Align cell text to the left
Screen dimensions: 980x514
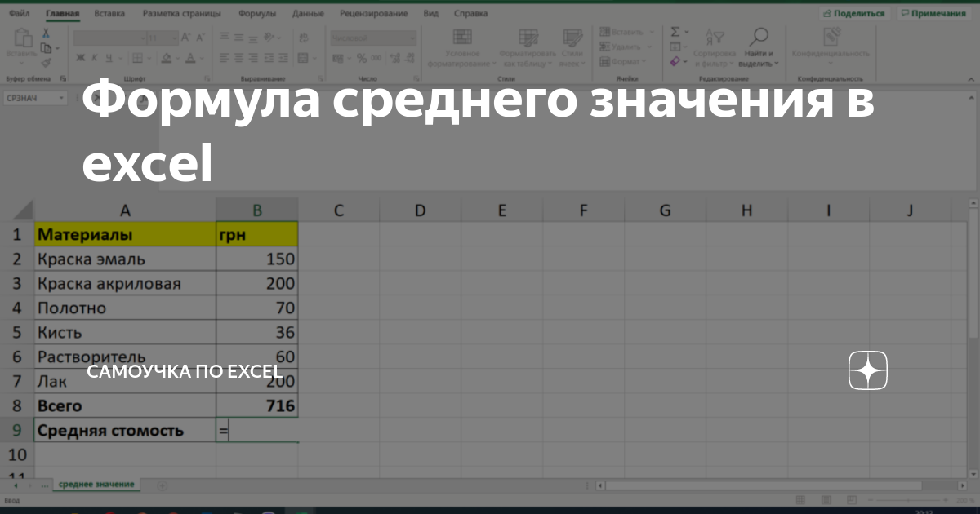[x=224, y=58]
